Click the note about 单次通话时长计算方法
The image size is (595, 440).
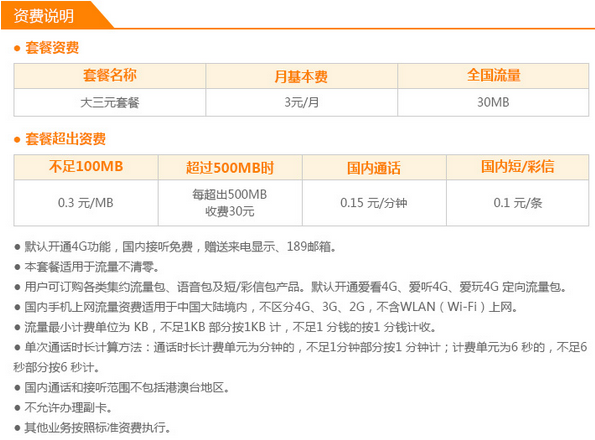[x=301, y=357]
